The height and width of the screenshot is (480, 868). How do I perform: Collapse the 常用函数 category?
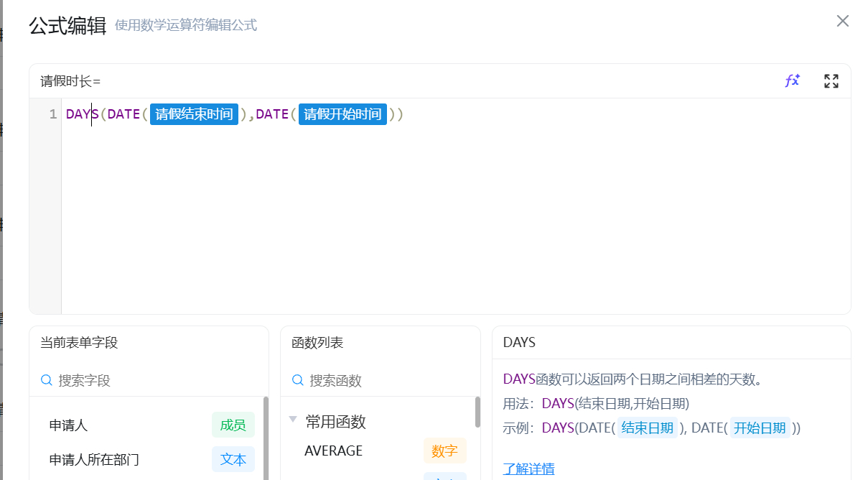293,420
